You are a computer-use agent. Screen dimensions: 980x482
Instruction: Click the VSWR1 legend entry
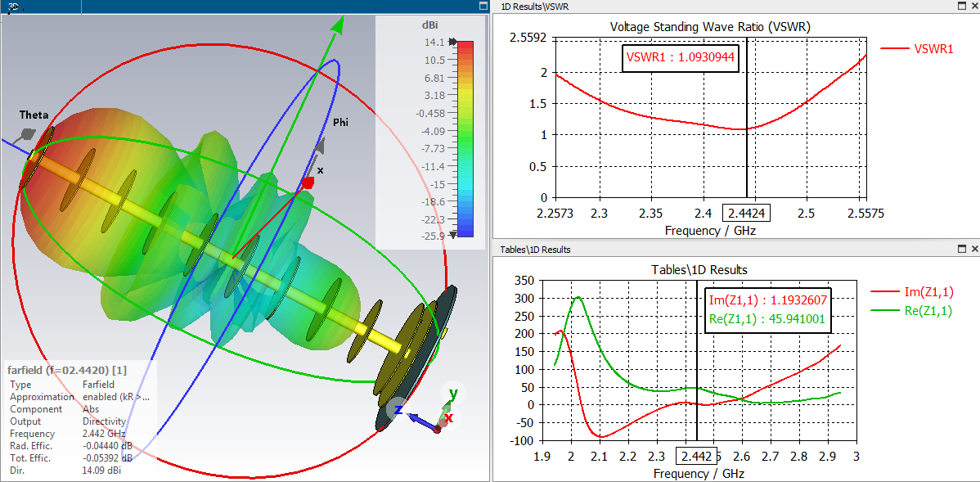(x=917, y=48)
